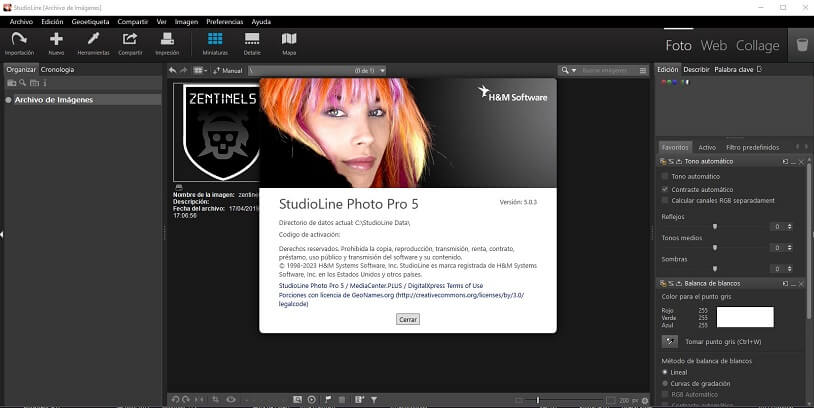Select Curvas de gradación radio button
This screenshot has height=408, width=814.
665,384
